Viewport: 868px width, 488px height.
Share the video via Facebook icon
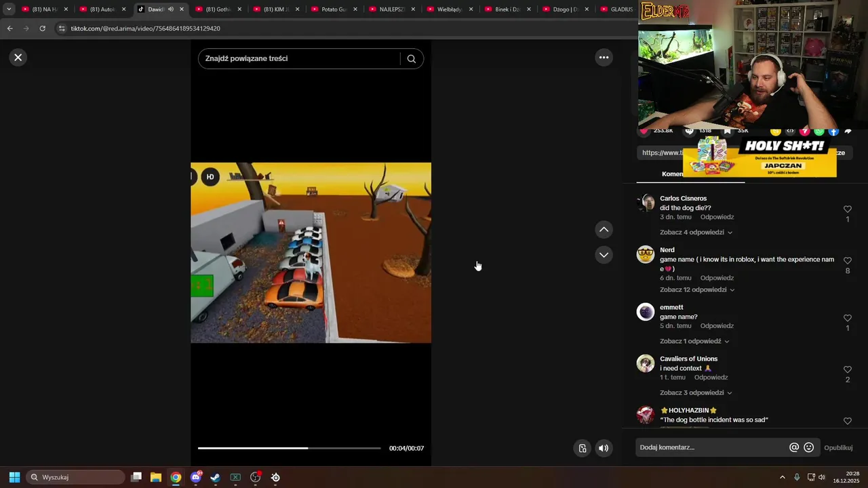pyautogui.click(x=833, y=131)
